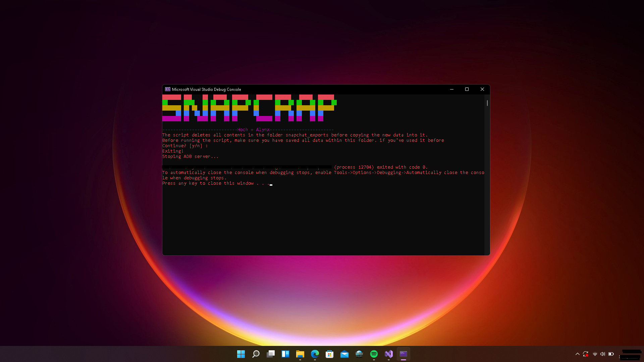The height and width of the screenshot is (362, 644).
Task: Open Microsoft Edge browser
Action: coord(315,354)
